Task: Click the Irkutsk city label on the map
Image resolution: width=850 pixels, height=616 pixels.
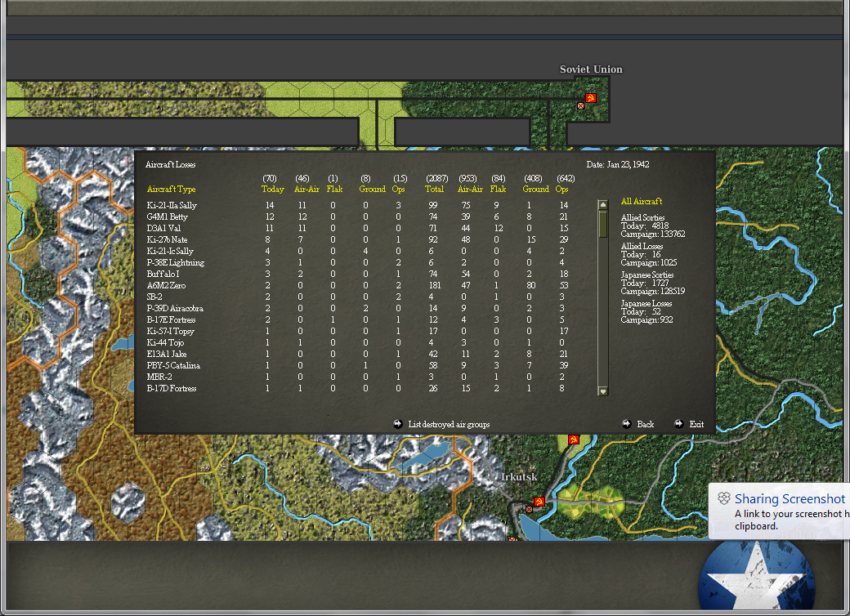Action: [x=519, y=475]
